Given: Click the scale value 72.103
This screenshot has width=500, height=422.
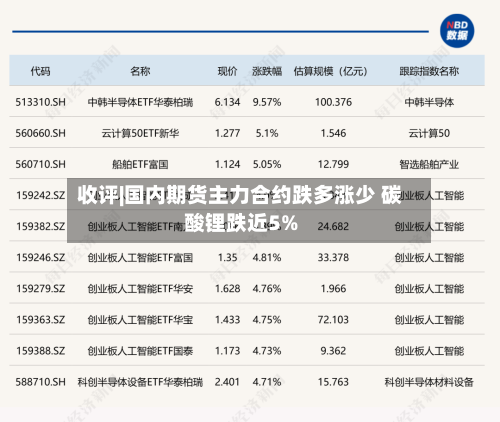Looking at the screenshot, I should 333,320.
